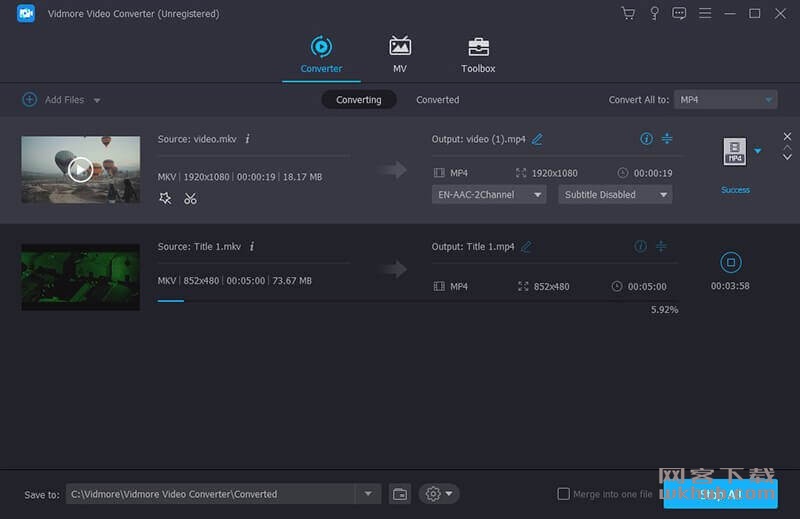800x519 pixels.
Task: Expand the Save to path dropdown
Action: (x=368, y=494)
